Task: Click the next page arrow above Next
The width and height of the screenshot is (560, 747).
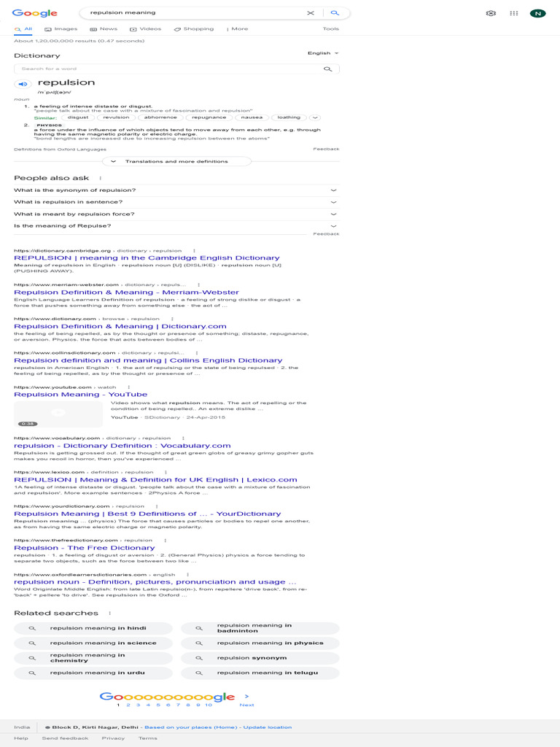Action: 246,697
